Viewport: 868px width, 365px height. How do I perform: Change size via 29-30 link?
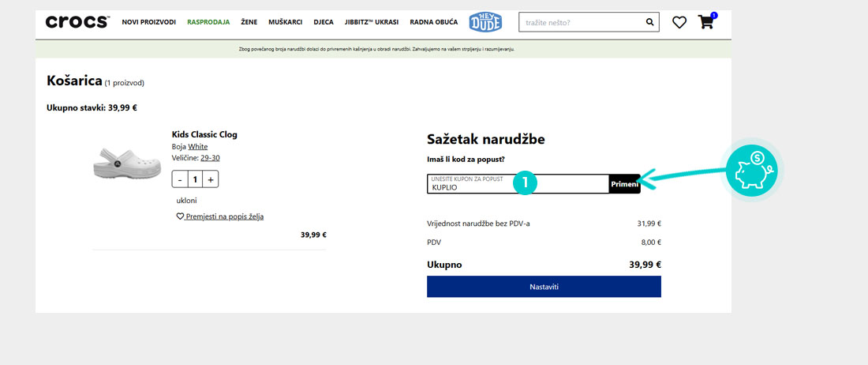coord(210,158)
